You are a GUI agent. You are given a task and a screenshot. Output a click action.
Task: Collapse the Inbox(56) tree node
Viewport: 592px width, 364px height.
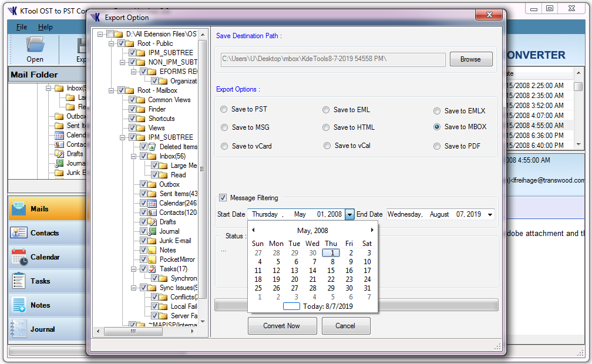point(133,156)
